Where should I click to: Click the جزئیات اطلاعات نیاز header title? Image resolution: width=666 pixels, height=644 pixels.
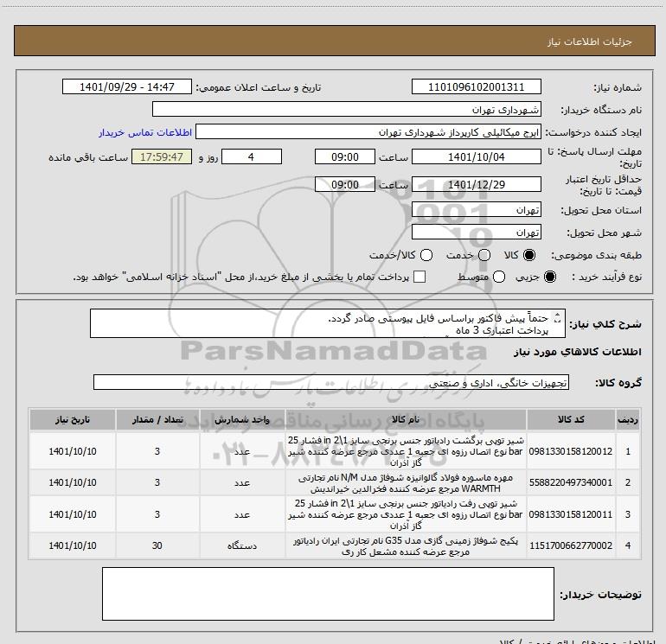(590, 41)
